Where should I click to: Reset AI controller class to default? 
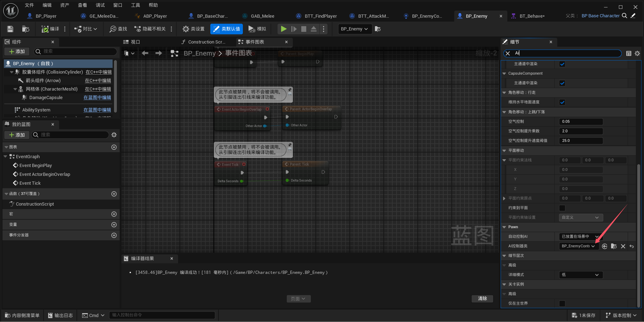pos(632,246)
